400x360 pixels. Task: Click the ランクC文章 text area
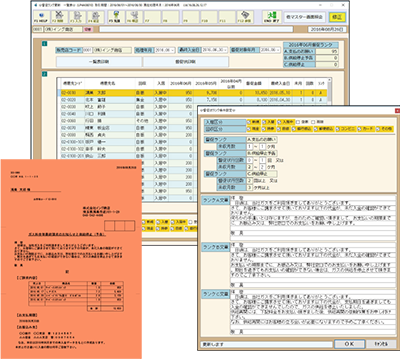click(x=312, y=312)
